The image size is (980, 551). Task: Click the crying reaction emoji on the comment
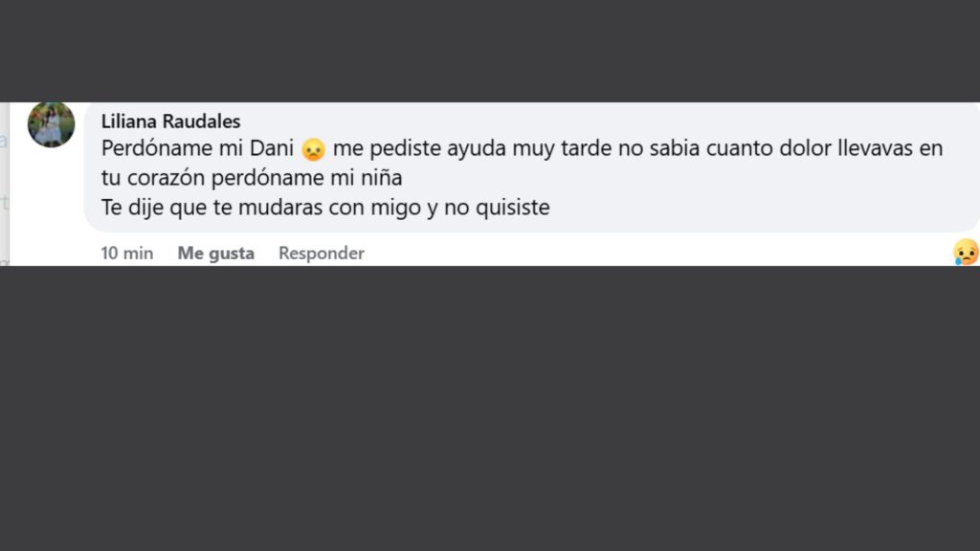(x=968, y=253)
